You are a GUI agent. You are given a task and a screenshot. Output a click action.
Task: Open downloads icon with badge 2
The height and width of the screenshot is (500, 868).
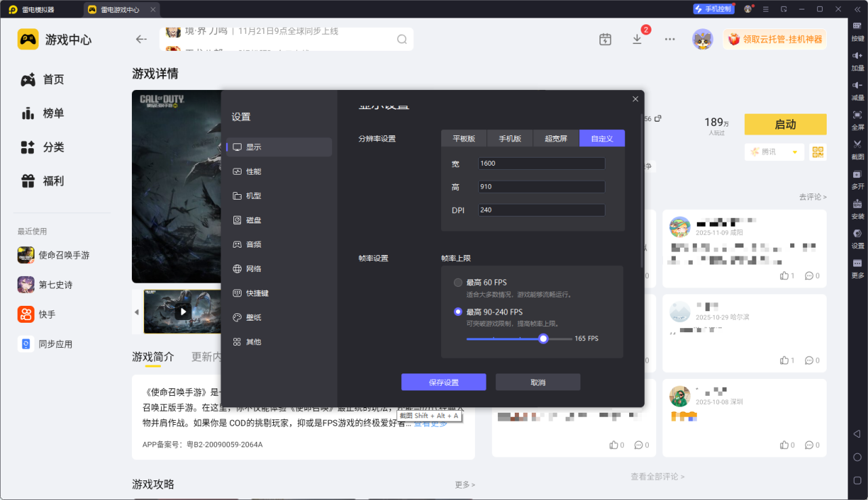[637, 39]
